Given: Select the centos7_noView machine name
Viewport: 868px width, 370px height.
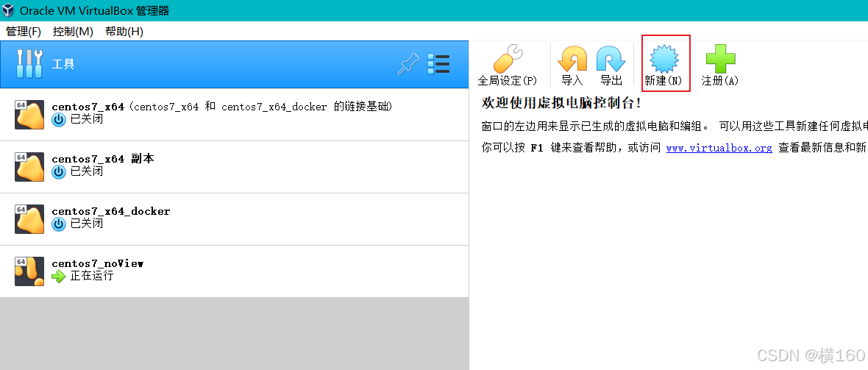Looking at the screenshot, I should click(x=97, y=263).
